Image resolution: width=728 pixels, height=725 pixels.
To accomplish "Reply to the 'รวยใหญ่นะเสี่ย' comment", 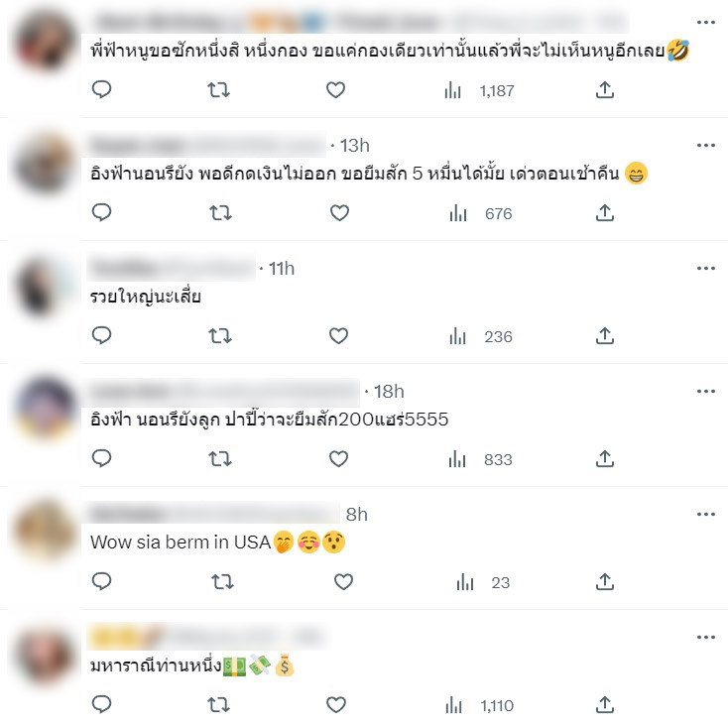I will (x=102, y=335).
